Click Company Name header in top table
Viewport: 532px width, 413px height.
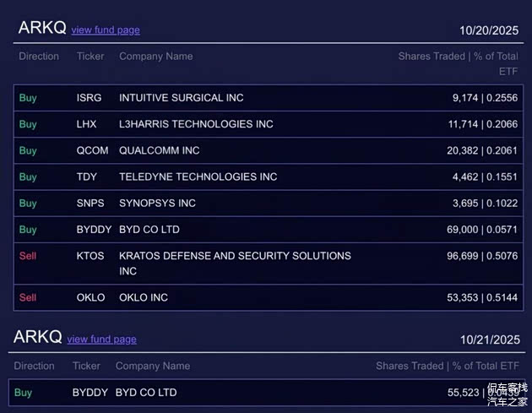point(155,57)
